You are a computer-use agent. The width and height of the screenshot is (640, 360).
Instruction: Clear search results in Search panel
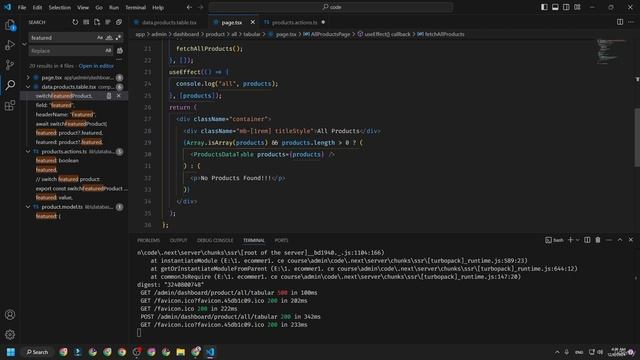pos(86,22)
